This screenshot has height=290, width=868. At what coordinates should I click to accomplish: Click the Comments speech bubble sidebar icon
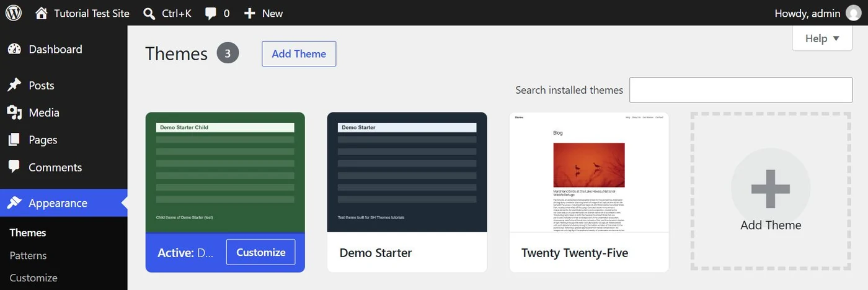coord(14,167)
